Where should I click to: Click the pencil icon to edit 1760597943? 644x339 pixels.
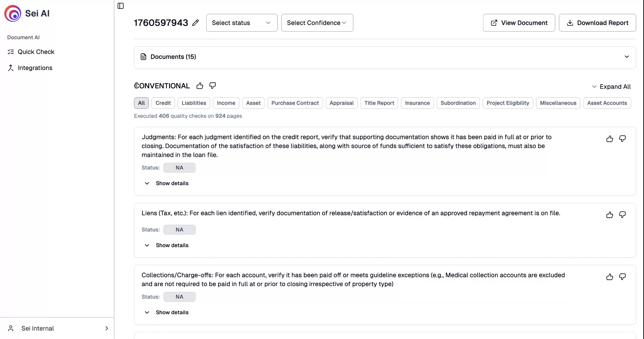tap(196, 23)
